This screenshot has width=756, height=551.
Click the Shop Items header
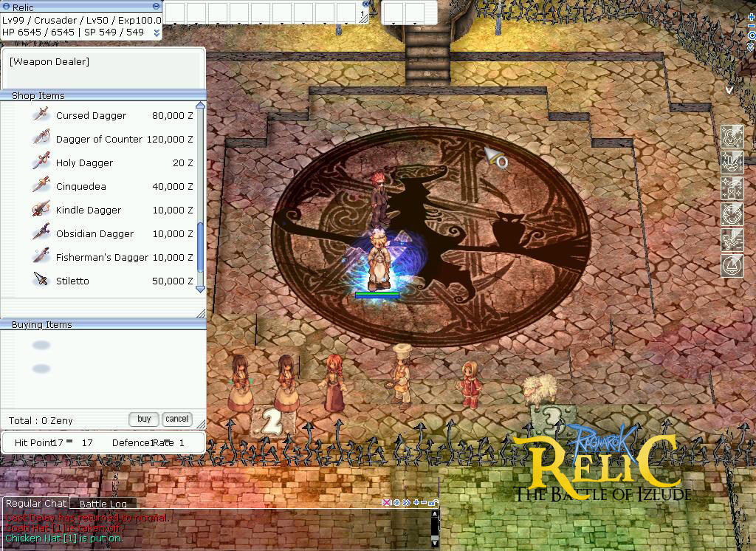(x=38, y=95)
